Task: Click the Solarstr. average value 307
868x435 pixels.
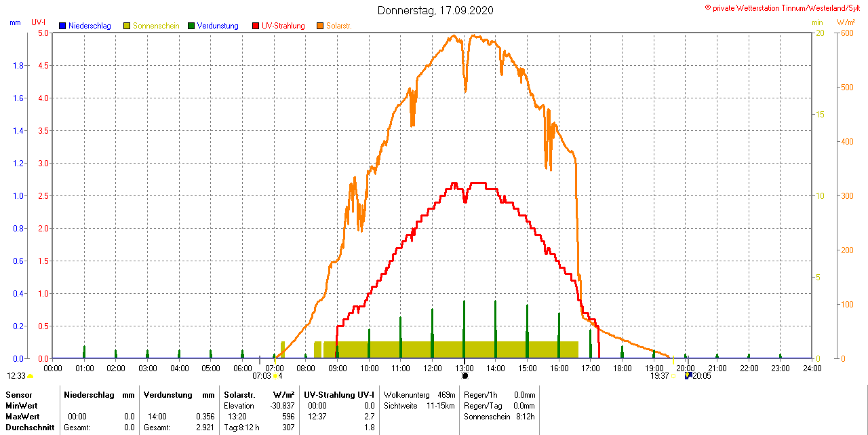Action: tap(288, 428)
